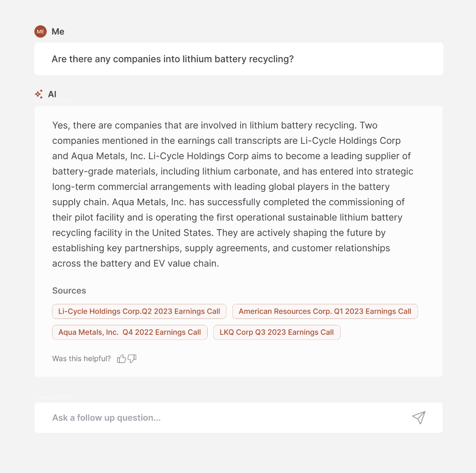The image size is (476, 473).
Task: Click the word "Yes" starting the AI answer
Action: pyautogui.click(x=60, y=126)
